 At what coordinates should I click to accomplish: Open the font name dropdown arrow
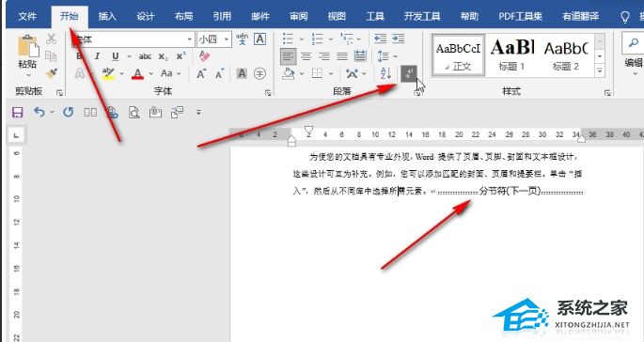click(189, 39)
